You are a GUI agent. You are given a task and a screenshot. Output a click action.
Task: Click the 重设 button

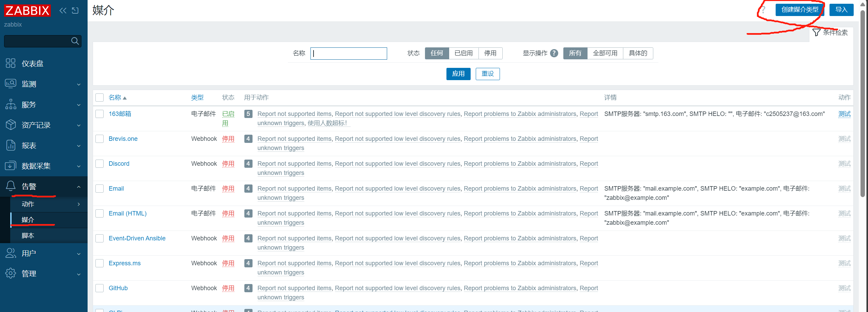pos(488,74)
